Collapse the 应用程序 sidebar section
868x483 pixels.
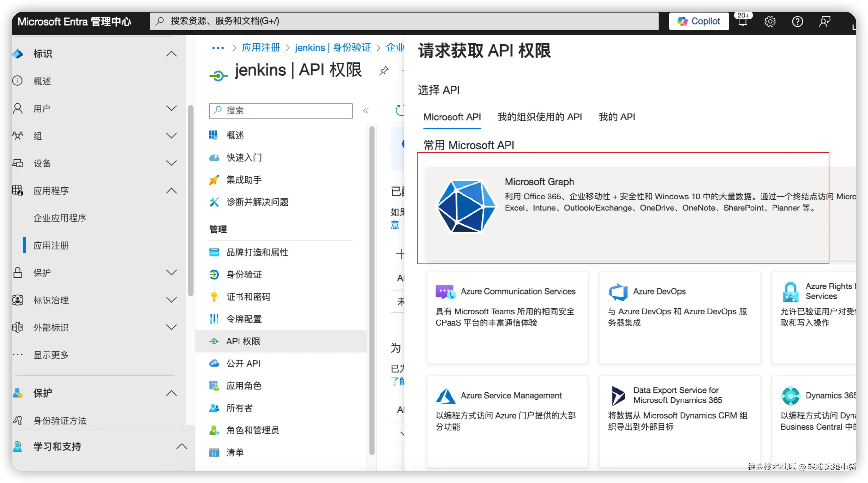tap(172, 191)
